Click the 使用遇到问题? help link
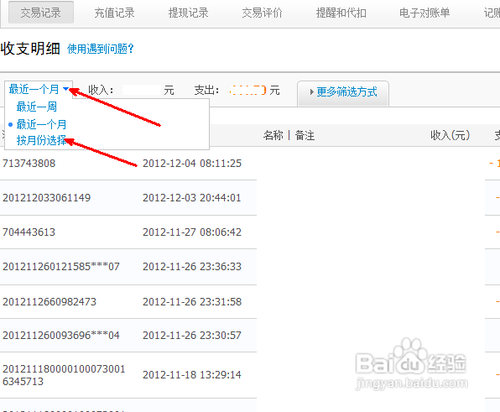 tap(100, 49)
